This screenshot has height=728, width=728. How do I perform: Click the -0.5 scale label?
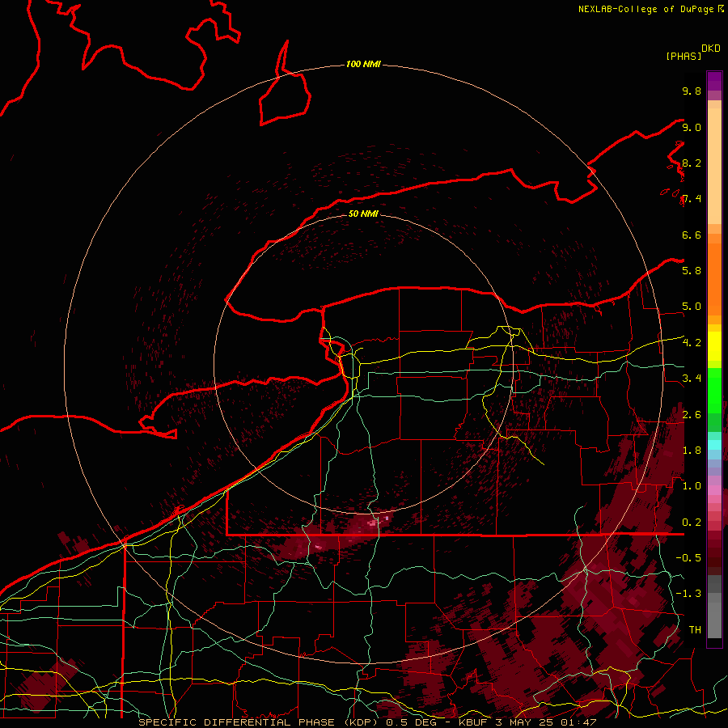click(688, 558)
